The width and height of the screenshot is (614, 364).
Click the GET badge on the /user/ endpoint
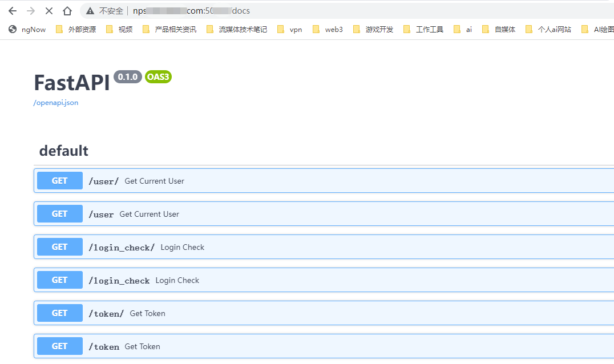click(x=59, y=180)
